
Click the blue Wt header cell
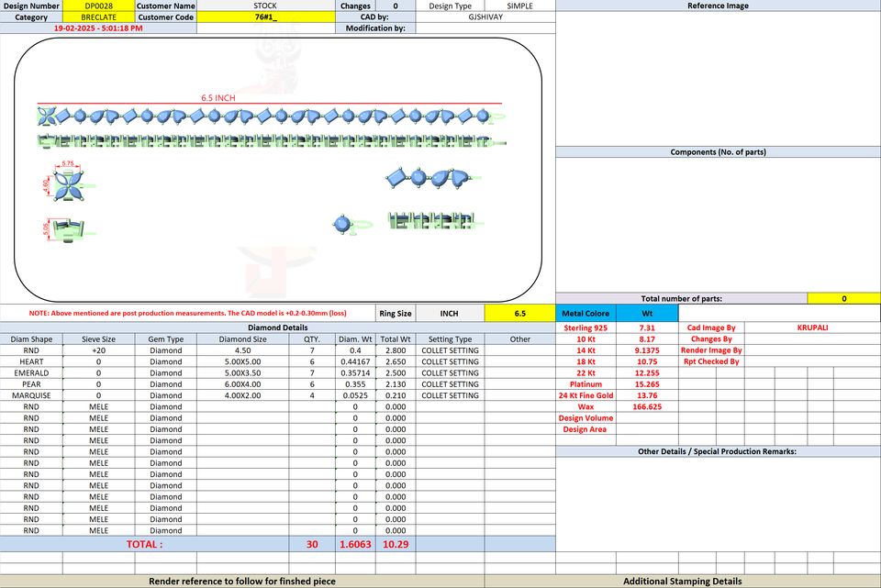[647, 314]
